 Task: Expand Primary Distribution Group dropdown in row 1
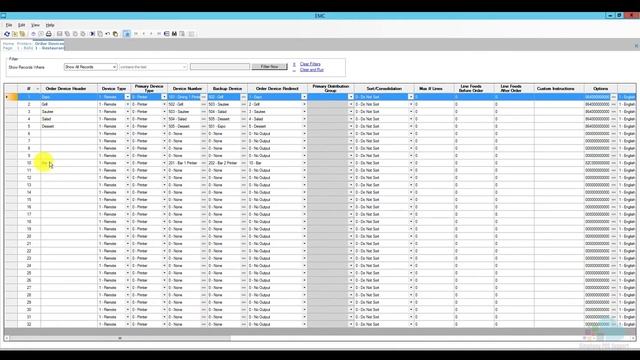351,97
